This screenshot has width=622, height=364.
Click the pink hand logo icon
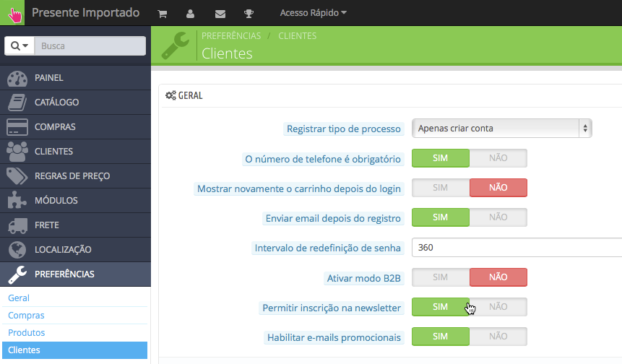click(14, 15)
